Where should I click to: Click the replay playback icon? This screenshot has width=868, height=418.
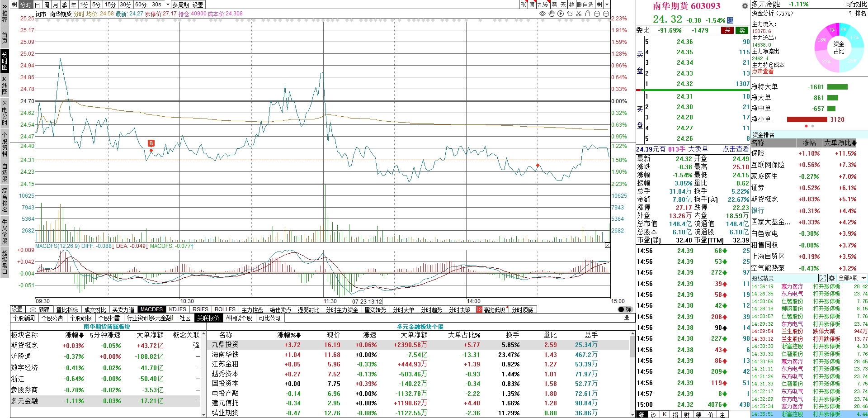[x=561, y=14]
